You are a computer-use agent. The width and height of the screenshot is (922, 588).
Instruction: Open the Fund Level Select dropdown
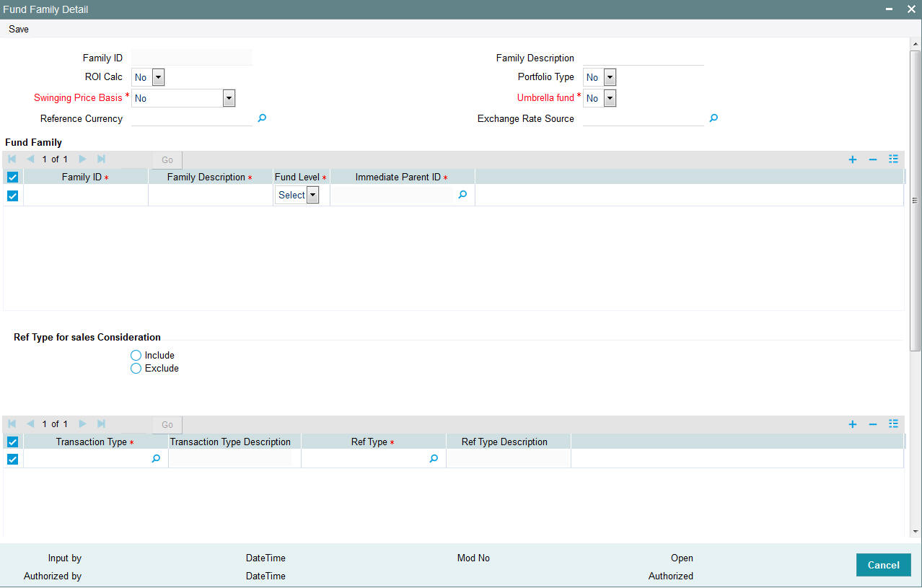pyautogui.click(x=297, y=195)
